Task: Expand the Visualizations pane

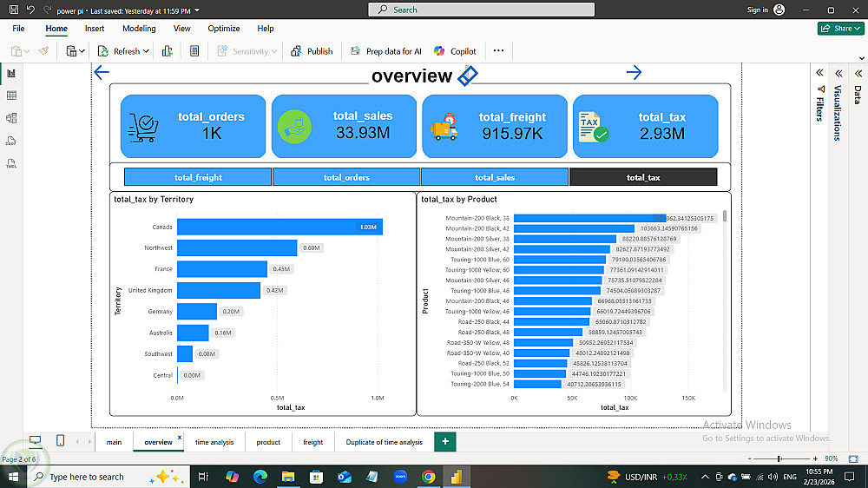Action: [x=838, y=73]
